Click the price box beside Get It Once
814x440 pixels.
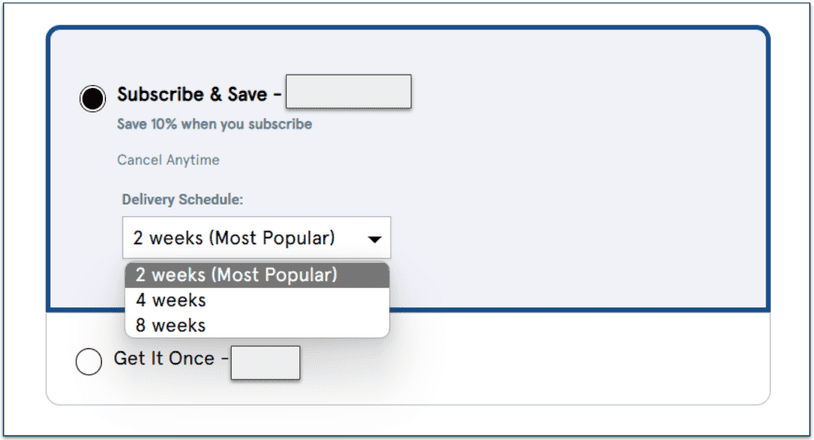point(265,363)
